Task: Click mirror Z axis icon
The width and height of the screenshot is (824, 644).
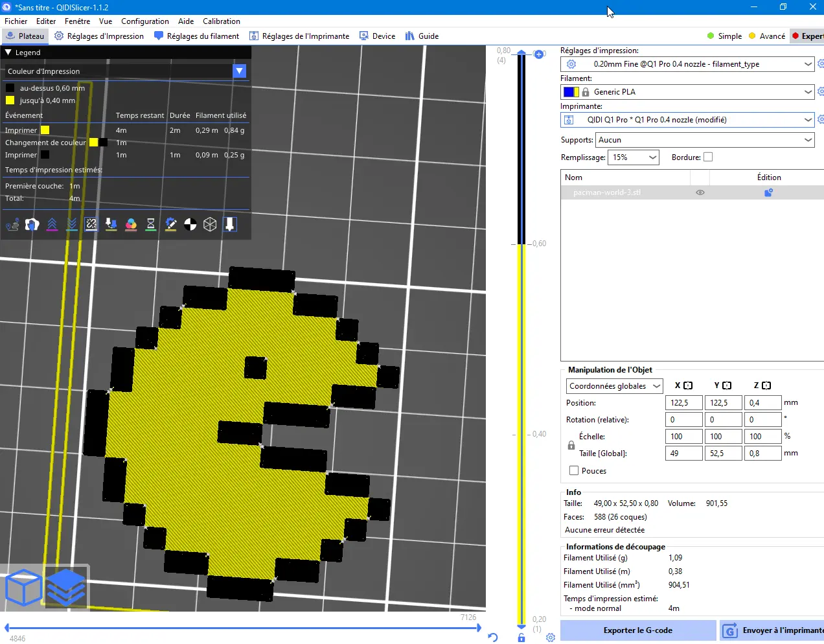Action: click(766, 385)
